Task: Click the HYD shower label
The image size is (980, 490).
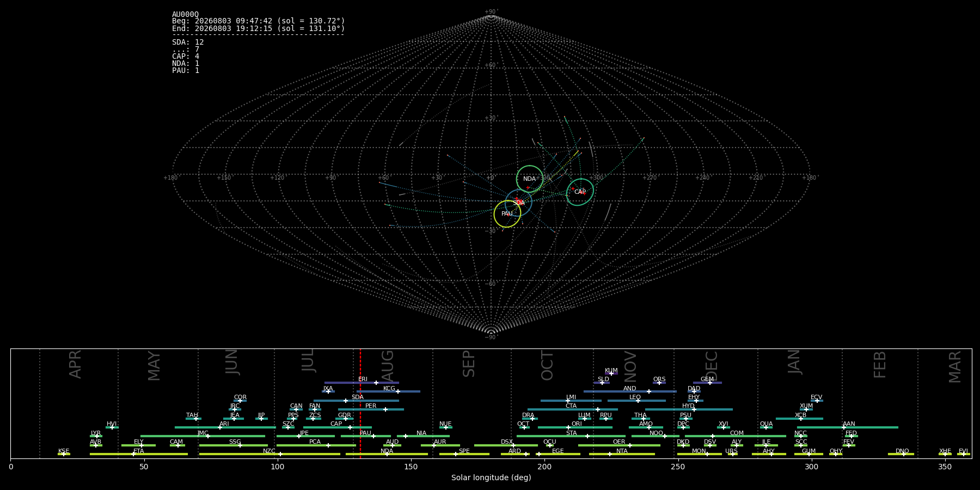Action: [x=688, y=406]
